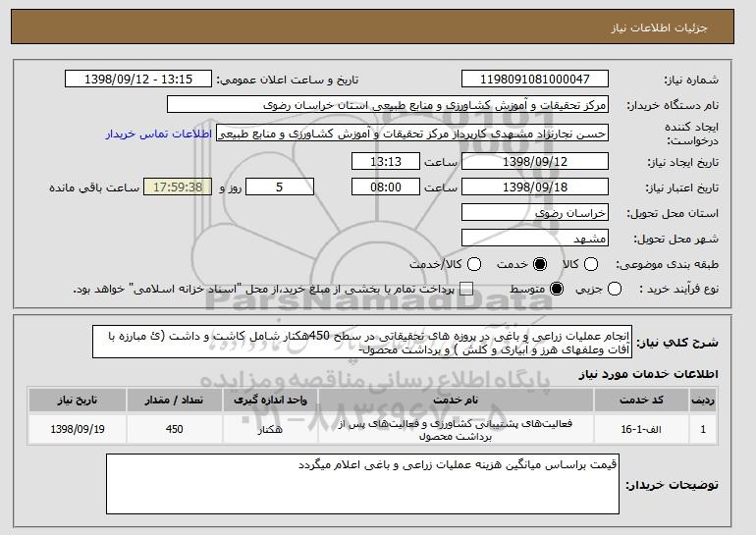
Task: Click the توضیحات خریدار notes text area
Action: [x=362, y=484]
